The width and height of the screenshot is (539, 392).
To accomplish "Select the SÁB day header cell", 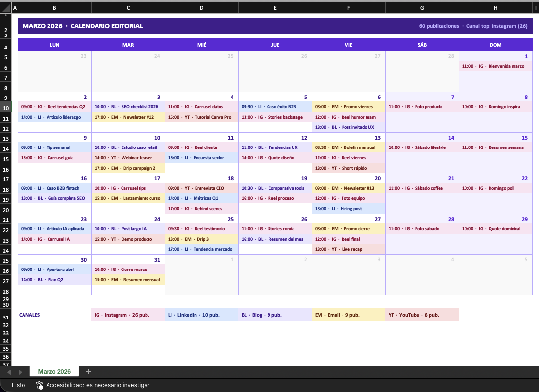I will pos(422,45).
